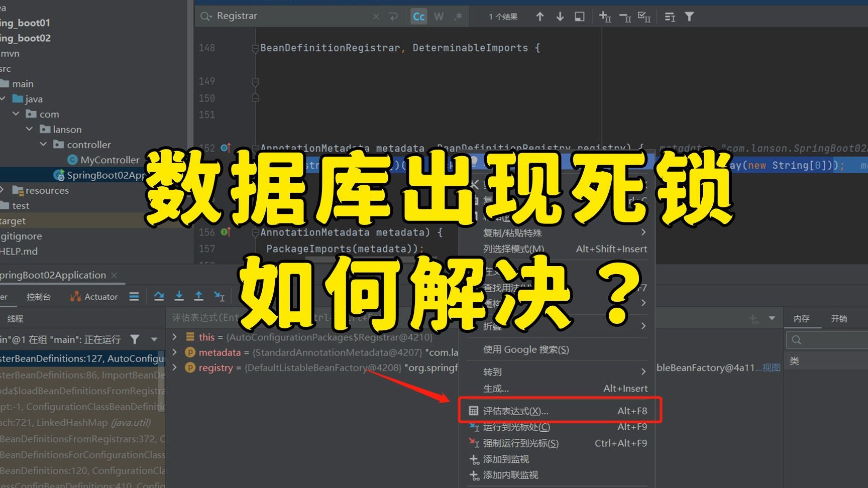
Task: Open the thread selector dropdown arrow
Action: [154, 339]
